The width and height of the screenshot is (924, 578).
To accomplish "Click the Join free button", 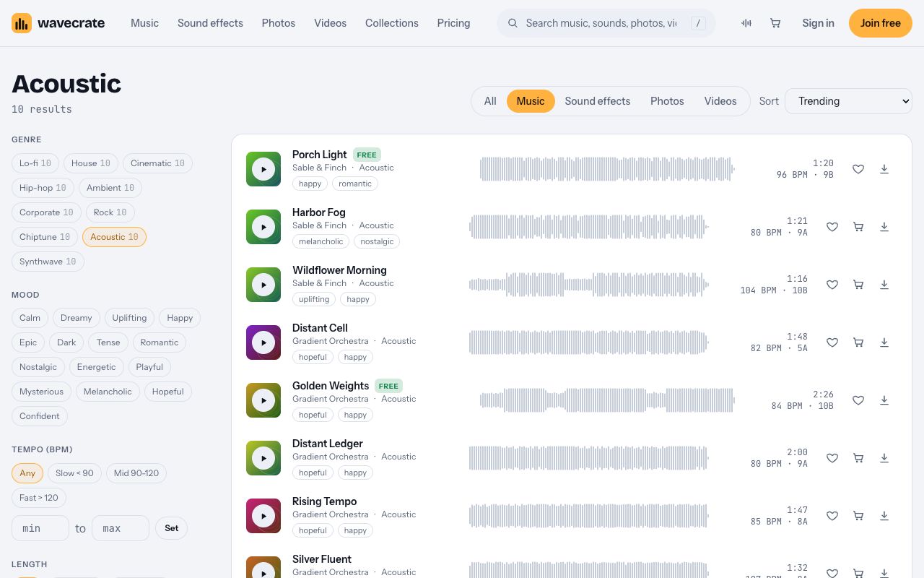I will coord(881,23).
